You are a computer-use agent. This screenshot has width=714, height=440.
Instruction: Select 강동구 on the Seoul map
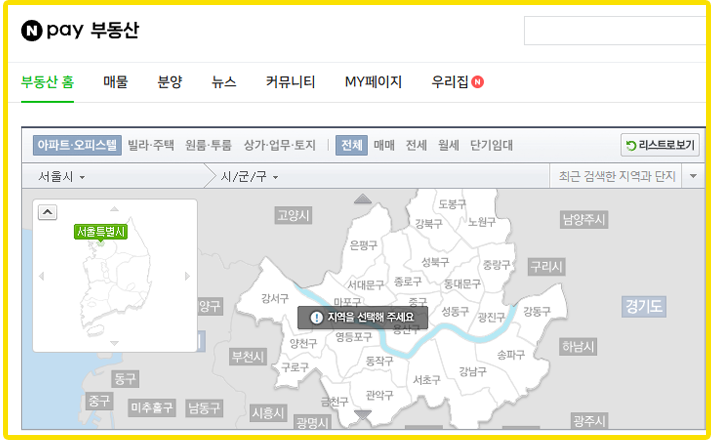pos(536,311)
